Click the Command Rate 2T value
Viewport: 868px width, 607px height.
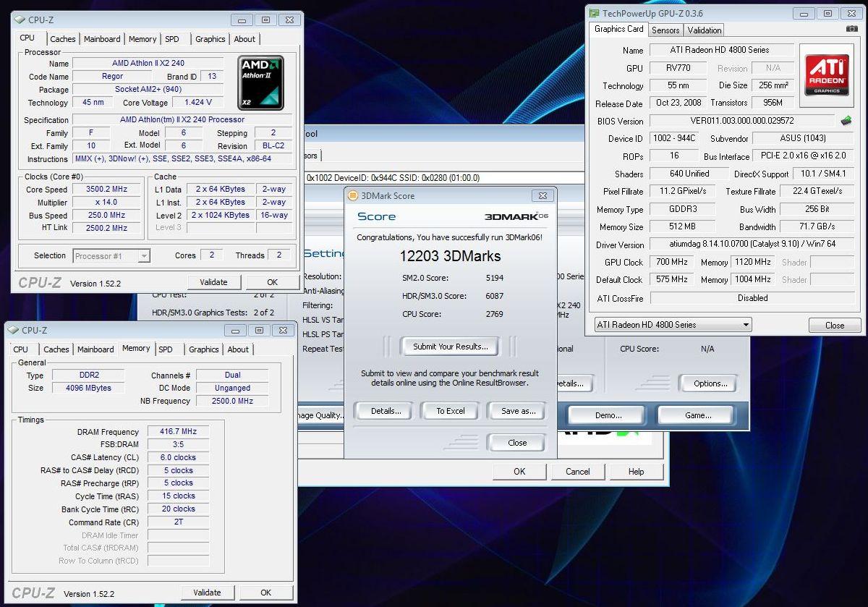click(178, 522)
